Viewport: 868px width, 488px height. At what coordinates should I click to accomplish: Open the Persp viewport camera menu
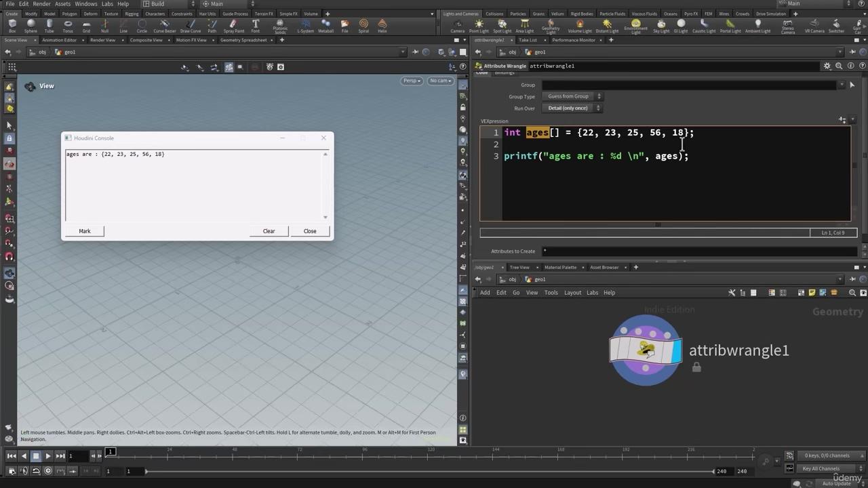coord(412,81)
